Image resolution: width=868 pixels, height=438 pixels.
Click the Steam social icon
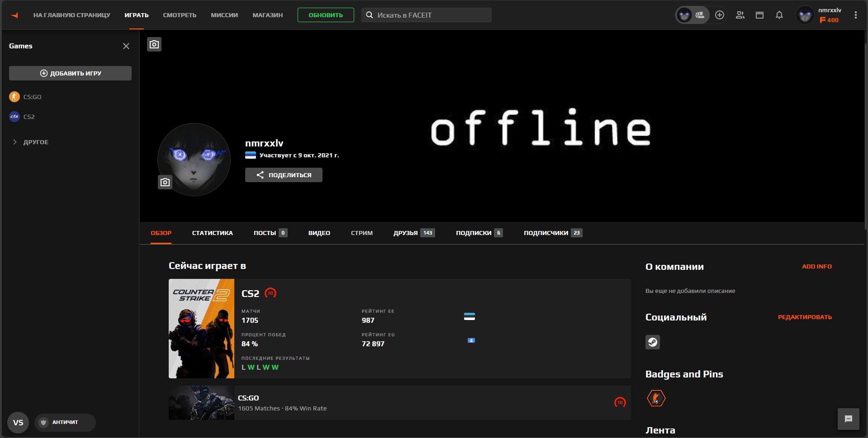coord(653,342)
